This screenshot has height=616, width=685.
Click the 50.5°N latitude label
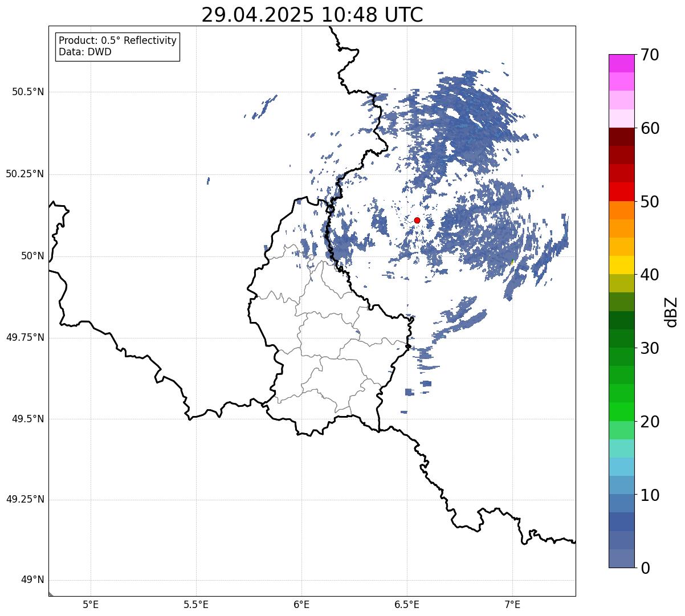tap(27, 92)
